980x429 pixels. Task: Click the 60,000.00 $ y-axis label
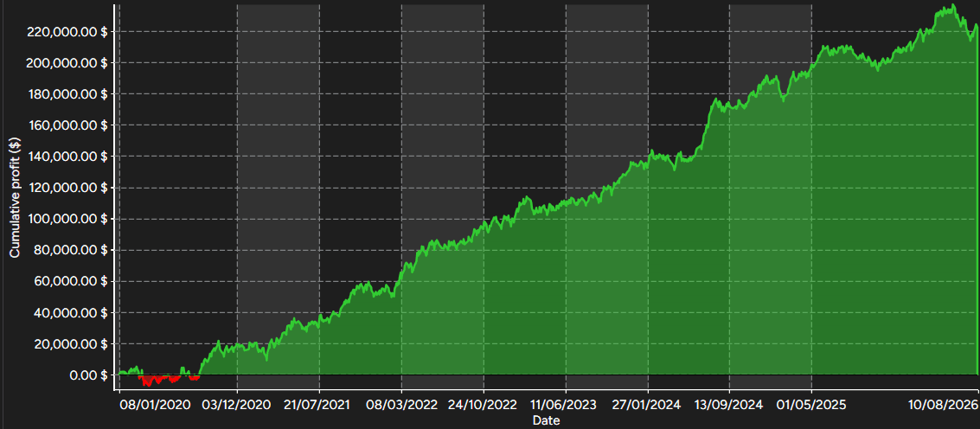pyautogui.click(x=70, y=281)
